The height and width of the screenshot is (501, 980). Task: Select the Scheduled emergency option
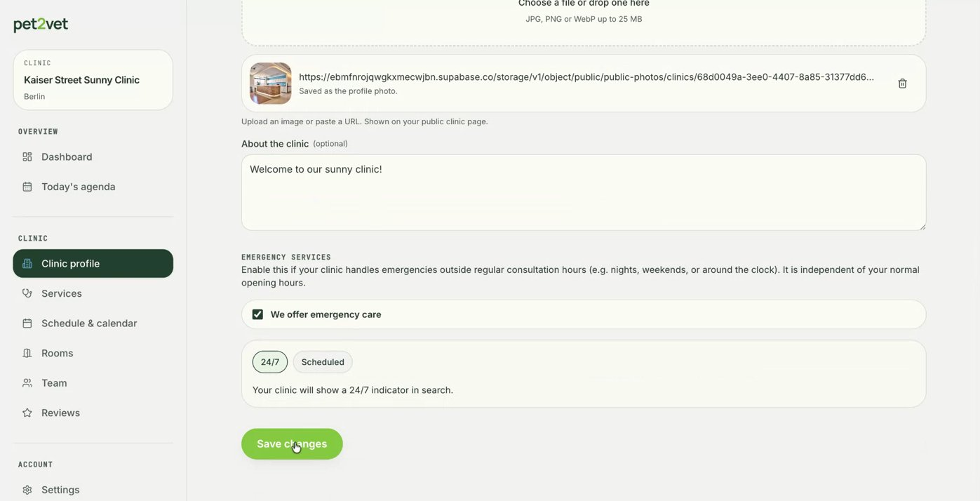tap(323, 362)
